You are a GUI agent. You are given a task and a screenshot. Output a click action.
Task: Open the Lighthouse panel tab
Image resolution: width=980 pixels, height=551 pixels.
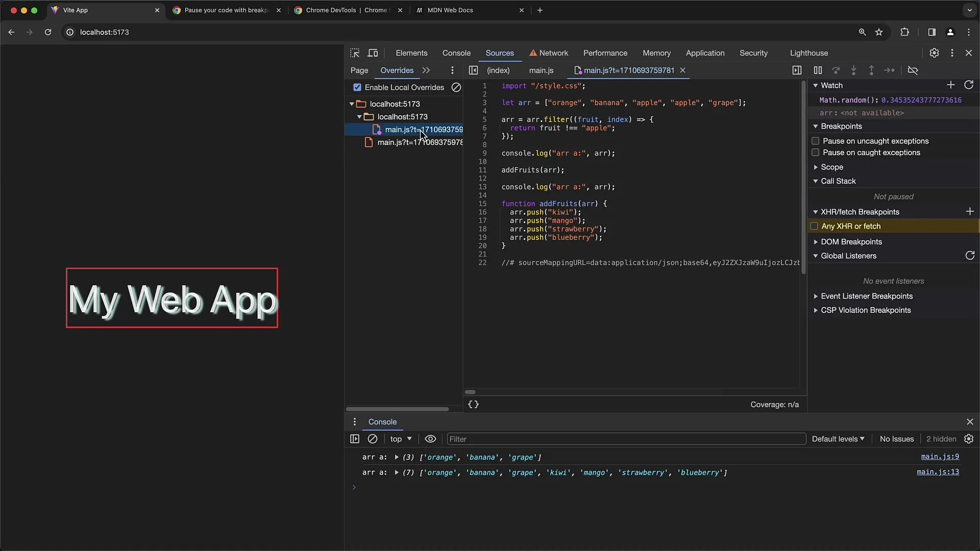[x=809, y=53]
